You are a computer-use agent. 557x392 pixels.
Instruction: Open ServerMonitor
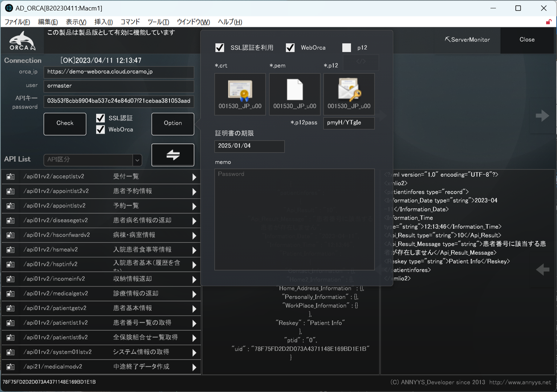pyautogui.click(x=468, y=40)
